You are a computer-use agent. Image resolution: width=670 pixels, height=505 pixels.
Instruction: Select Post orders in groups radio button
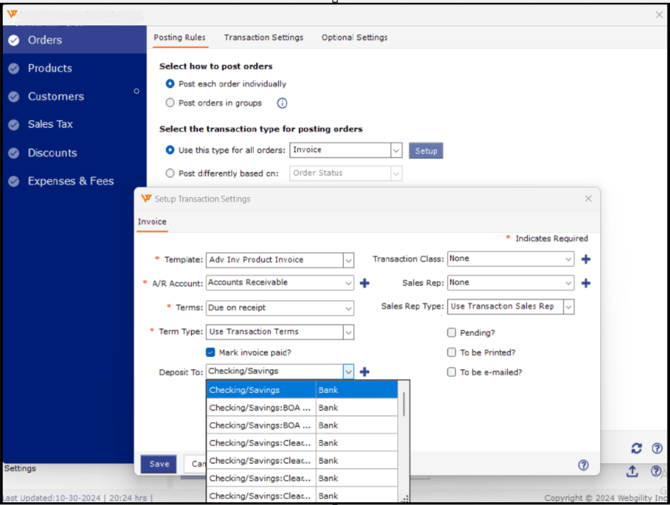click(x=170, y=103)
